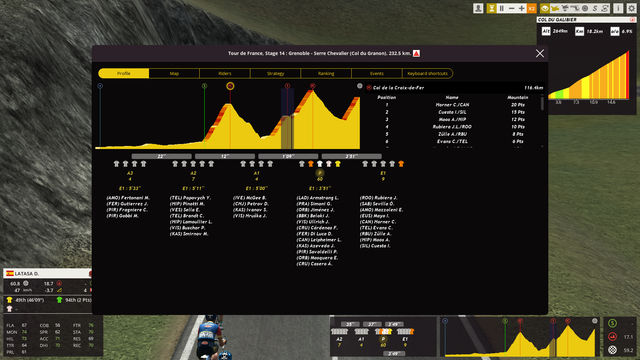Close the Col du Galibier panel
The width and height of the screenshot is (640, 360).
(633, 20)
